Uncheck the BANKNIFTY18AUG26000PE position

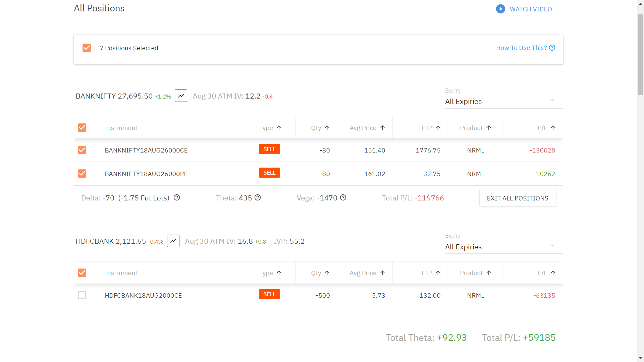coord(82,174)
